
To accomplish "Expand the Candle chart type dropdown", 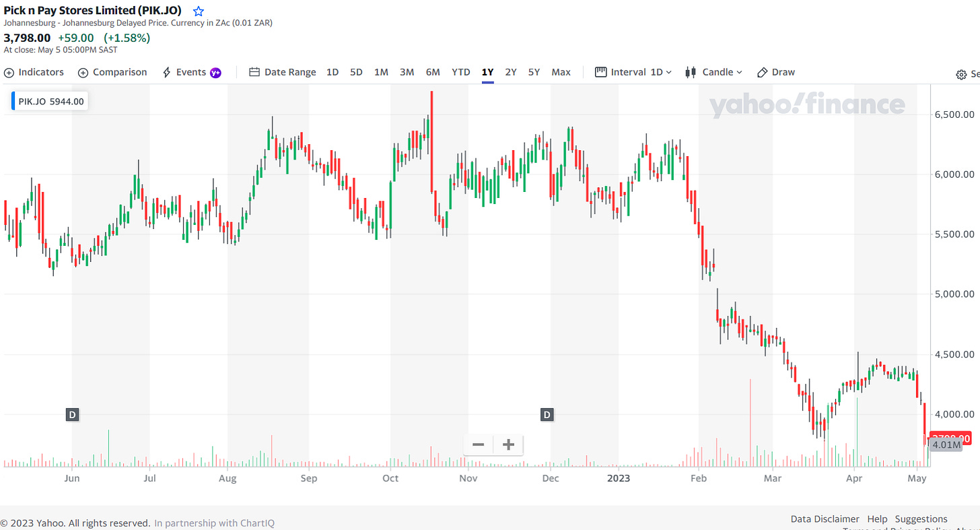I will point(713,72).
